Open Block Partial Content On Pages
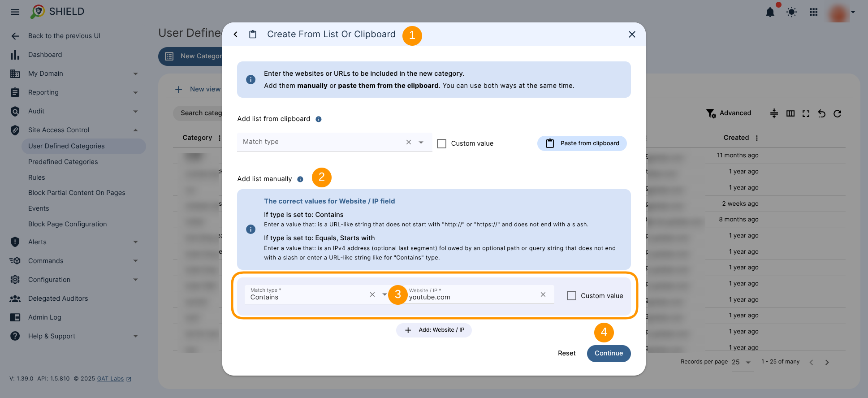The width and height of the screenshot is (868, 398). (x=77, y=193)
